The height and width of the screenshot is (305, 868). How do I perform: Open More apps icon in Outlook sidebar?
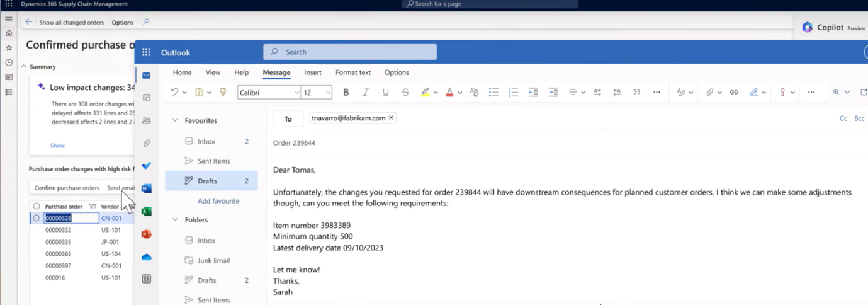pos(146,279)
